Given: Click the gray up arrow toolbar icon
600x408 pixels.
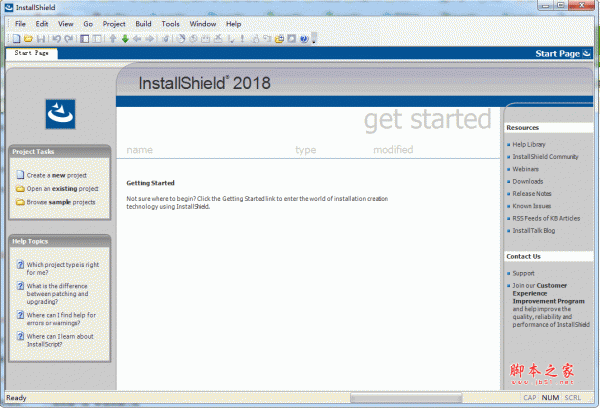Looking at the screenshot, I should coord(113,38).
